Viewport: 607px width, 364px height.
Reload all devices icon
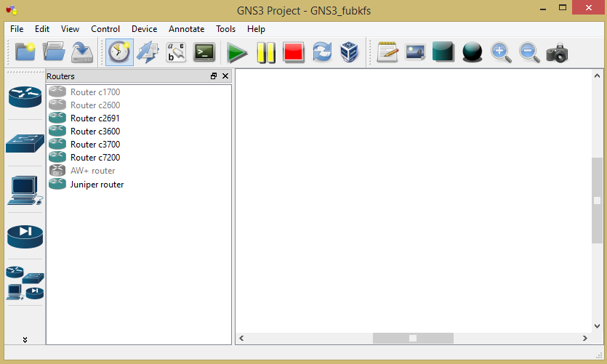(322, 52)
